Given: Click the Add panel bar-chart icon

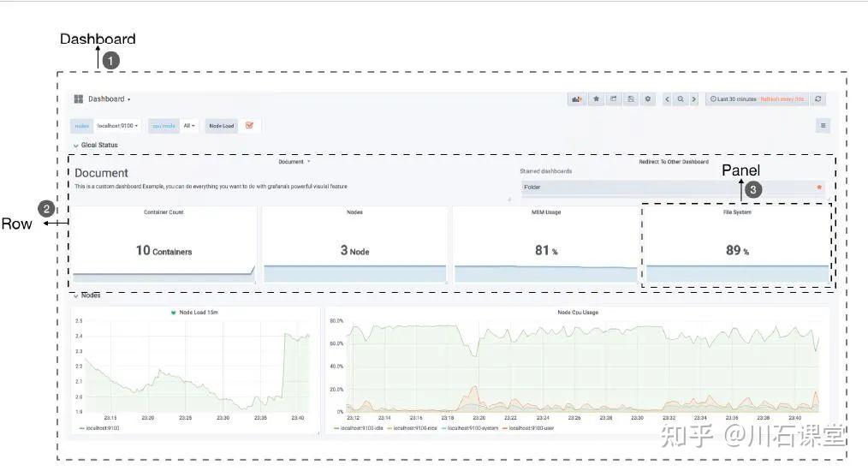Looking at the screenshot, I should coord(577,99).
